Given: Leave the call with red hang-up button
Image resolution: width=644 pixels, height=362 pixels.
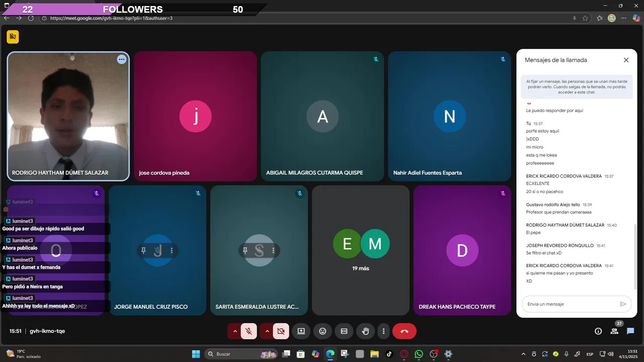Looking at the screenshot, I should (x=404, y=331).
